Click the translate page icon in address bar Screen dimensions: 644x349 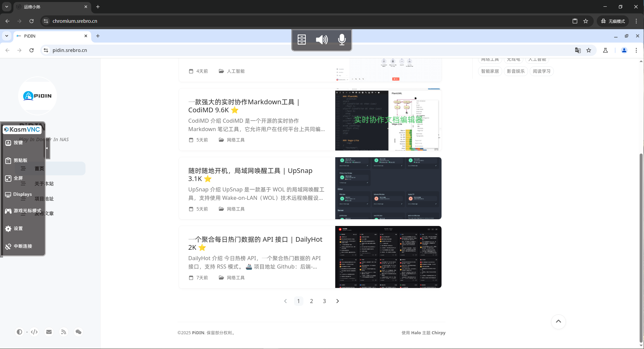pyautogui.click(x=578, y=50)
